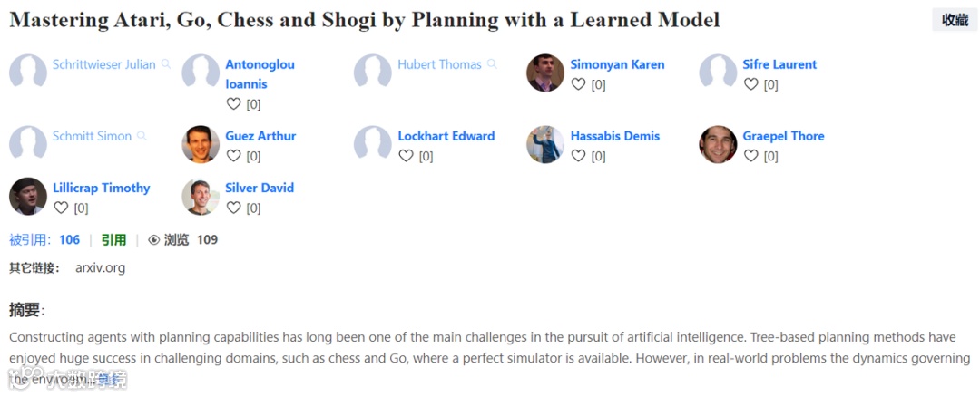The image size is (980, 397).
Task: Click the search icon next to Hubert Thomas
Action: click(492, 64)
